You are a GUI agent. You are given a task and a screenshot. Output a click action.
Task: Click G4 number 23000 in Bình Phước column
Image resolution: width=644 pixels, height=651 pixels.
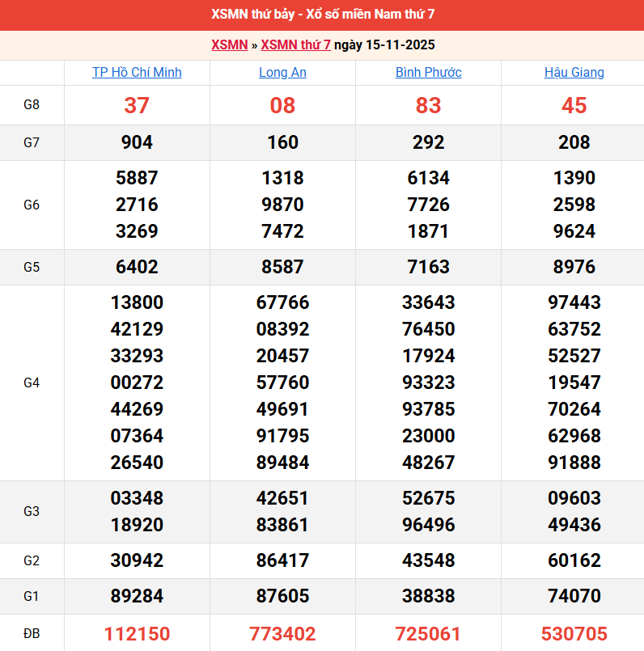(428, 436)
